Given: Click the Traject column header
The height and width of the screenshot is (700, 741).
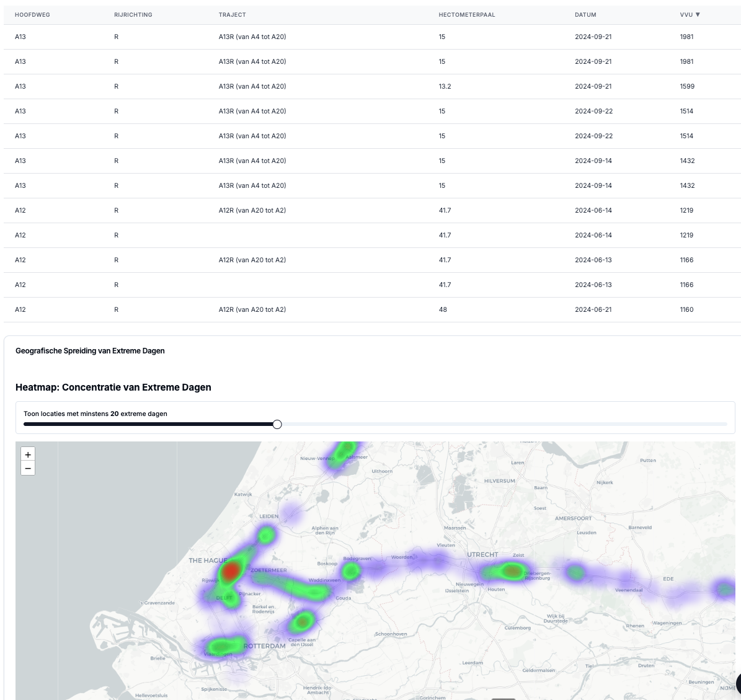Looking at the screenshot, I should click(x=232, y=15).
